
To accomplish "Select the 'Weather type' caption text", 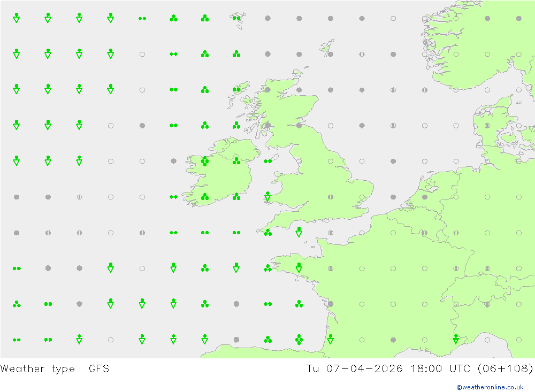I will point(37,369).
